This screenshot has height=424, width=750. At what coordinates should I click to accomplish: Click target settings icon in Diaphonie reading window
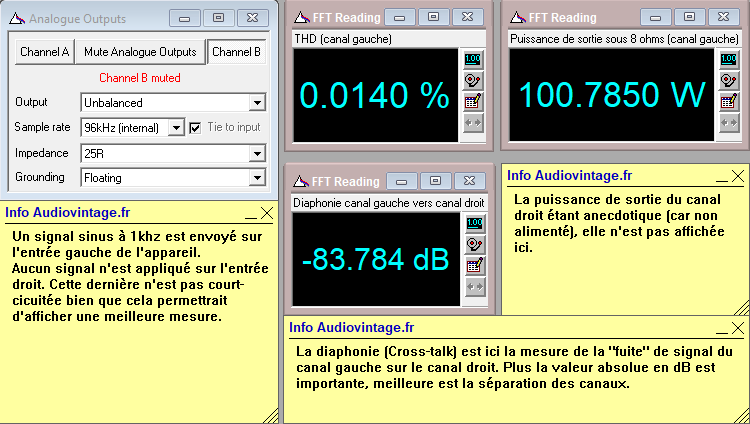click(x=474, y=244)
